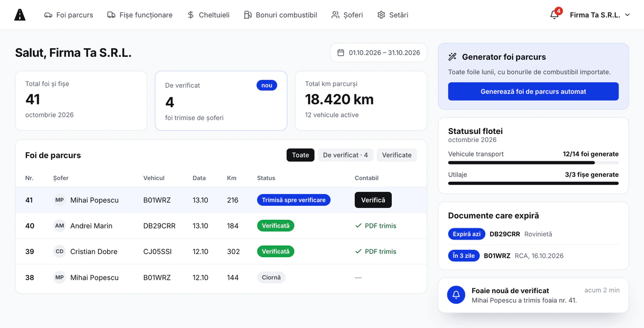Open the Șoferi page
644x328 pixels.
(347, 15)
